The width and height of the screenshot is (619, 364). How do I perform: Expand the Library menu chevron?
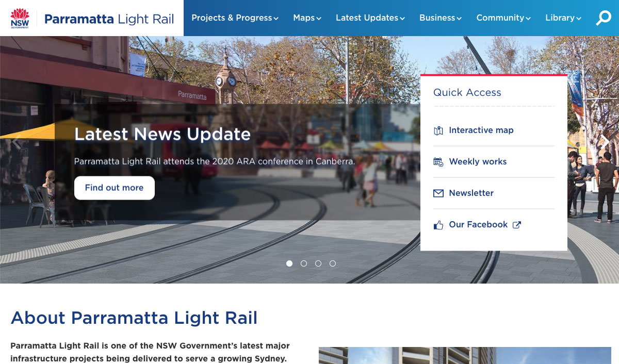point(579,19)
